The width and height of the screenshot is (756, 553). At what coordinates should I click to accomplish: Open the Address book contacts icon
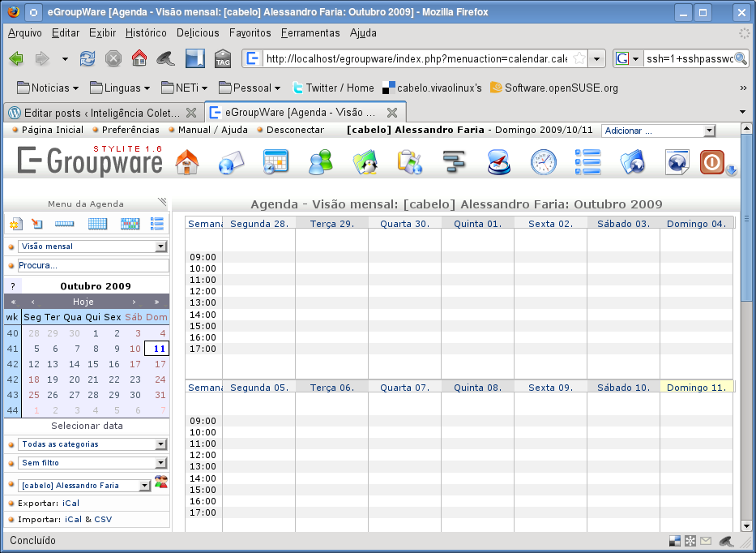pyautogui.click(x=321, y=162)
